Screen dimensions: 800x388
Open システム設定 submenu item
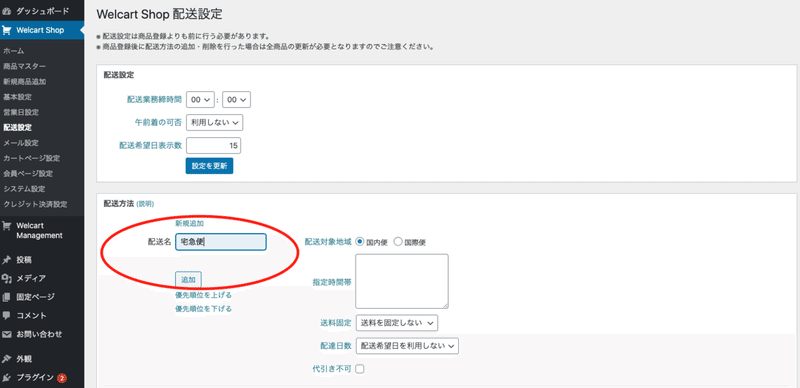pyautogui.click(x=24, y=189)
